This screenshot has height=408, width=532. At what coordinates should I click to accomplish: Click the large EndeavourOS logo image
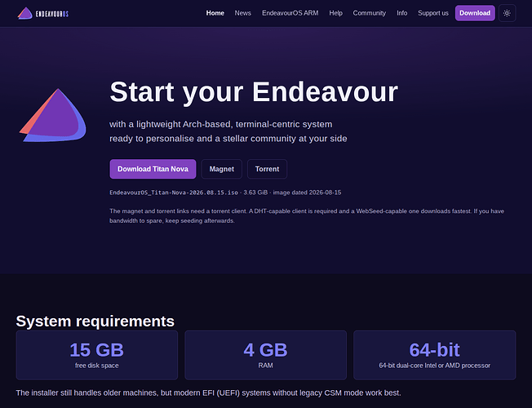[53, 115]
